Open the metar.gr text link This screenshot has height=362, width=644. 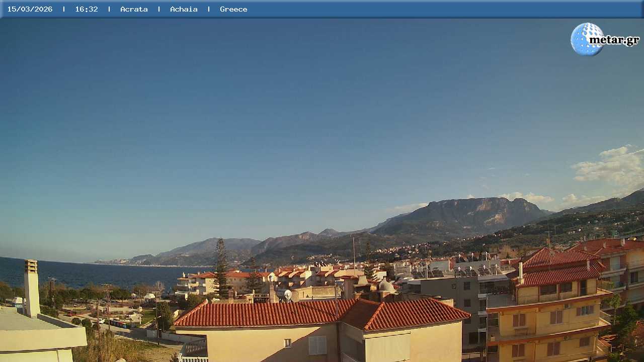coord(614,40)
